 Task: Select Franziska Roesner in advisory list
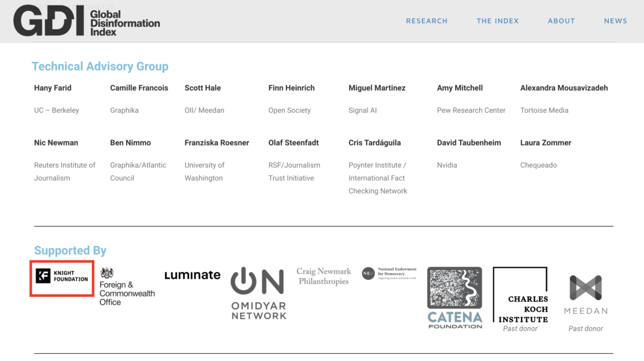pyautogui.click(x=217, y=143)
